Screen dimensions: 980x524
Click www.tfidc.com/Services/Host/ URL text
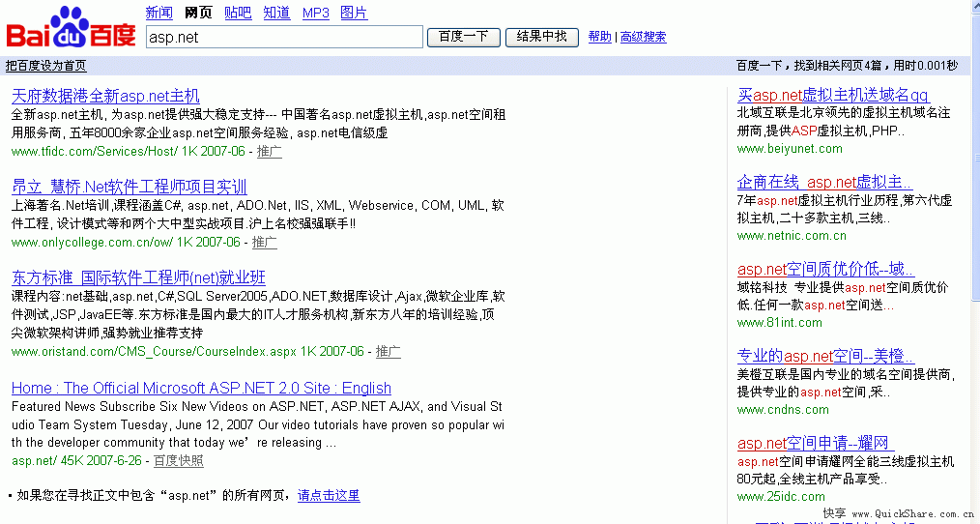95,152
